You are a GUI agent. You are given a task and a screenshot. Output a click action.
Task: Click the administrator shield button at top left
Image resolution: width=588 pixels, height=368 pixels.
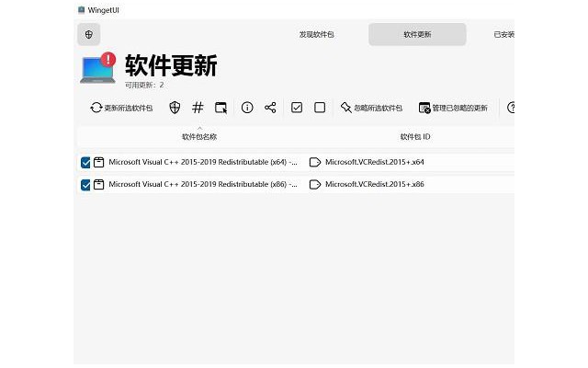(x=89, y=35)
